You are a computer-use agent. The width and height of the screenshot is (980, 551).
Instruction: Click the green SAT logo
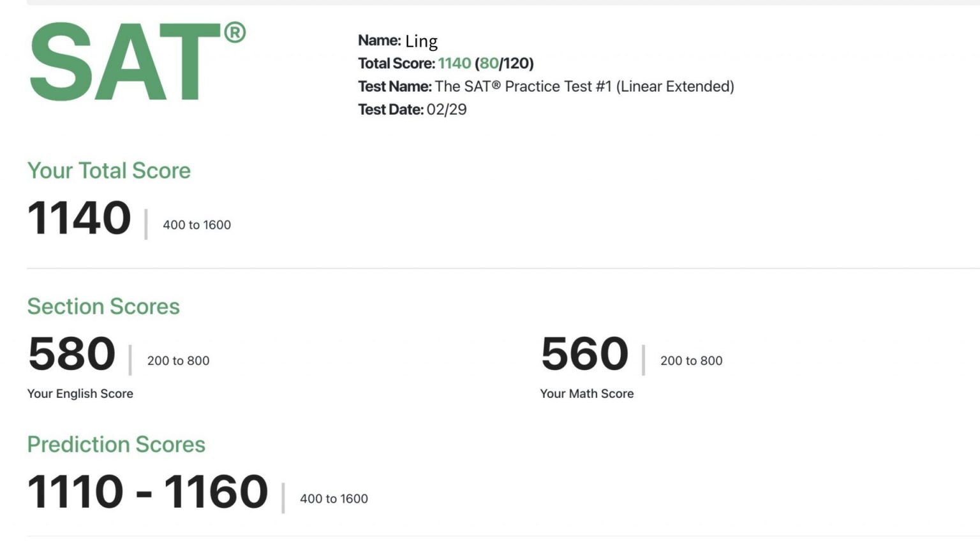[124, 62]
